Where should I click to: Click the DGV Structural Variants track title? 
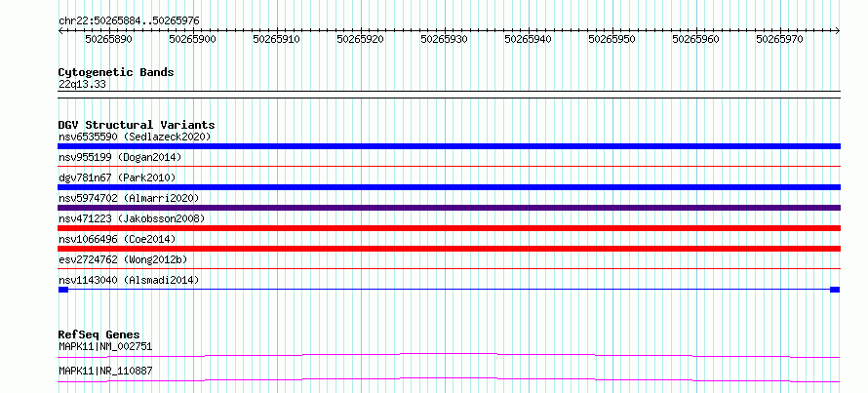[x=137, y=125]
